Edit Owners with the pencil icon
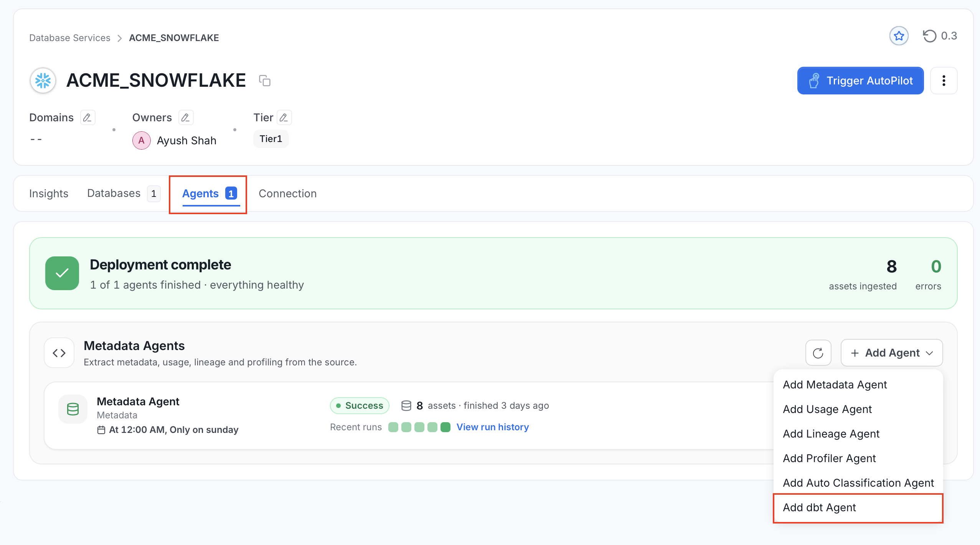The width and height of the screenshot is (980, 545). [186, 117]
